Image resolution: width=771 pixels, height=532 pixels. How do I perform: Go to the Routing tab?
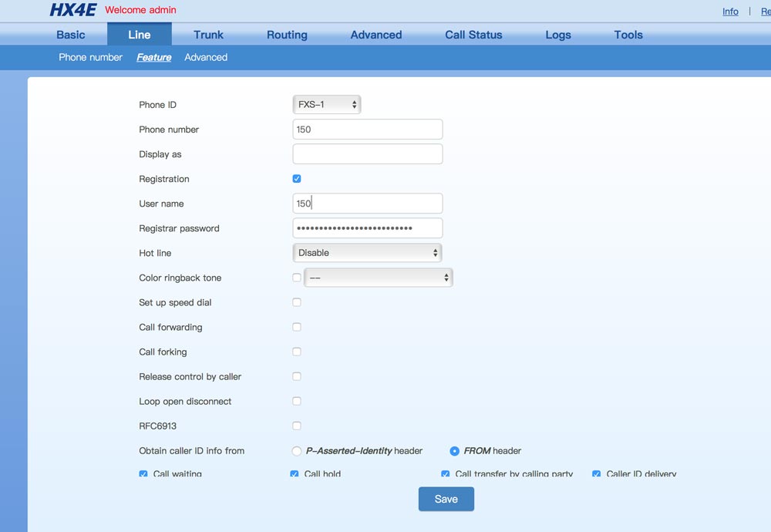[x=287, y=35]
